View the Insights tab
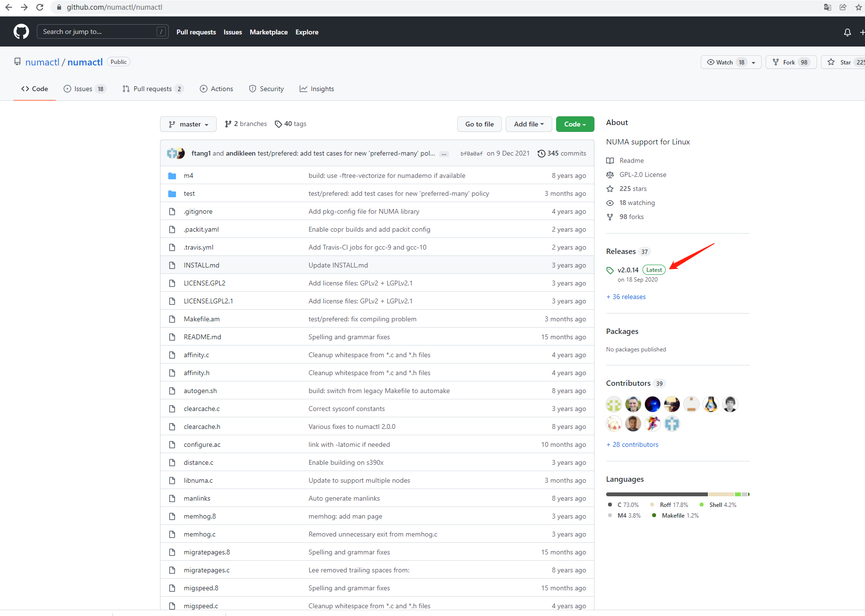Image resolution: width=865 pixels, height=616 pixels. click(317, 89)
